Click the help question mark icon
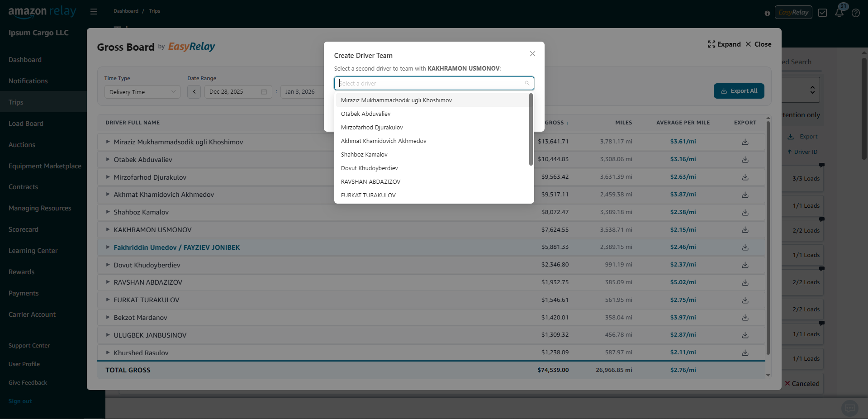868x419 pixels. coord(855,13)
